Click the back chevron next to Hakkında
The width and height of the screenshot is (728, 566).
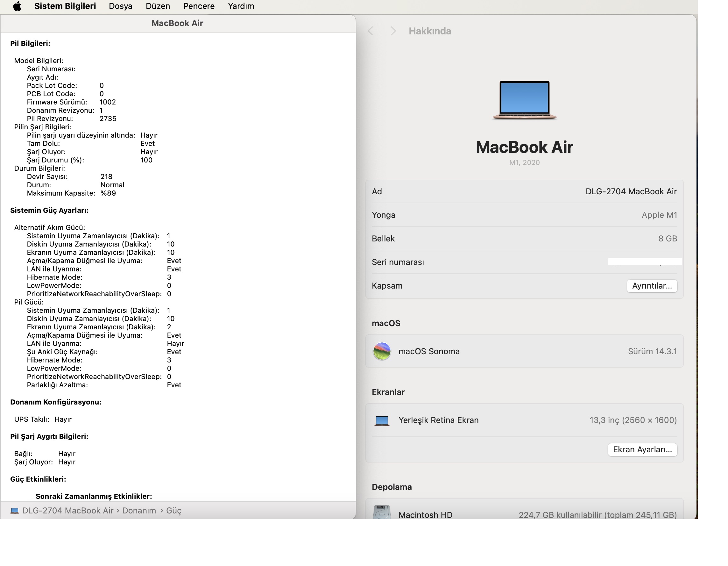(370, 31)
